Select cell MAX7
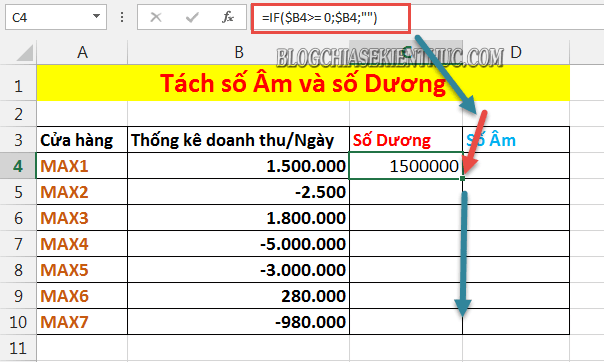This screenshot has width=604, height=362. [82, 322]
